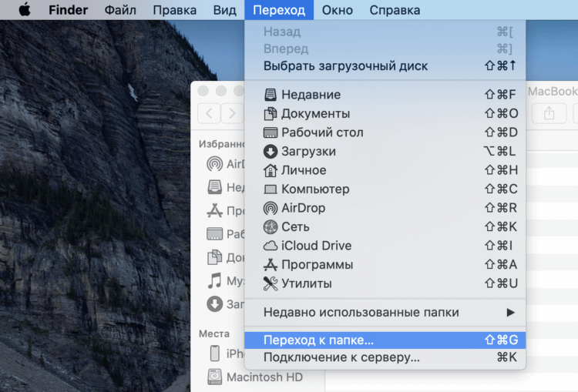The width and height of the screenshot is (578, 392).
Task: Choose Выбрать загрузочный диск
Action: tap(385, 66)
